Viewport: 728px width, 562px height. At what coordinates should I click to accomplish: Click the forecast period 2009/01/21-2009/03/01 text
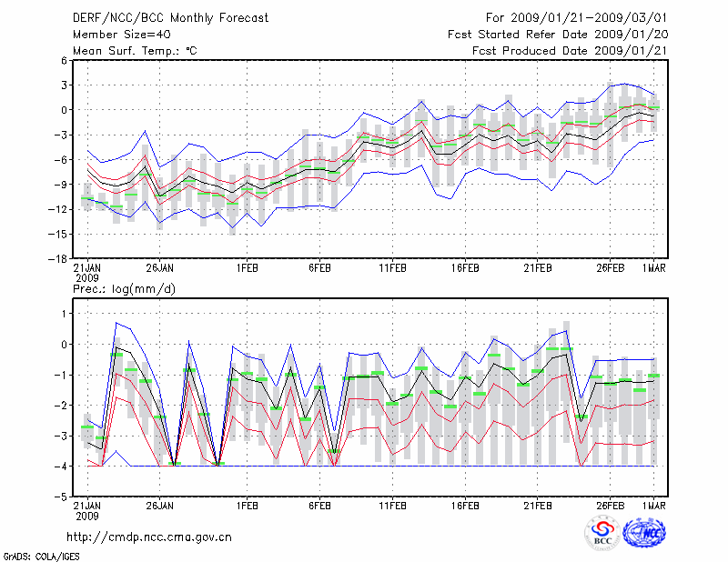pyautogui.click(x=577, y=17)
